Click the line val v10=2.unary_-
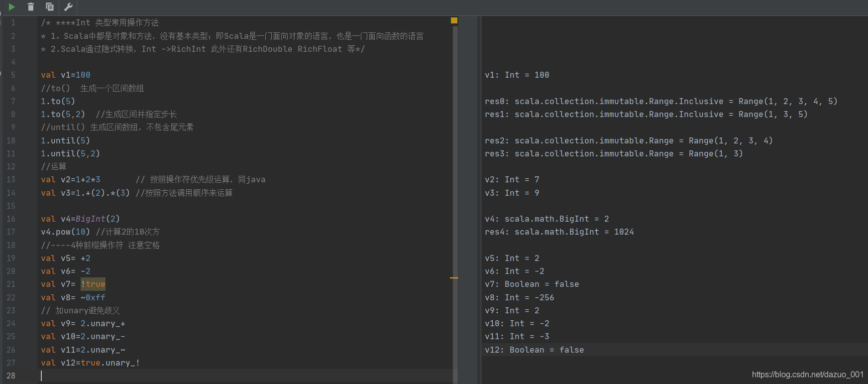 [x=83, y=336]
